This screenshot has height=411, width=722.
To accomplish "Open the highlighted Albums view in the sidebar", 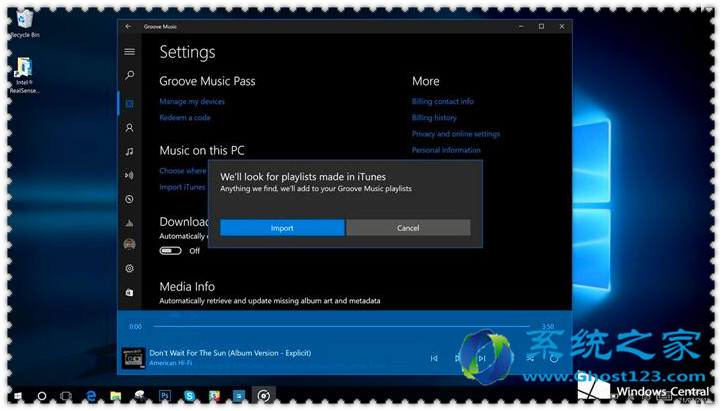I will 129,103.
